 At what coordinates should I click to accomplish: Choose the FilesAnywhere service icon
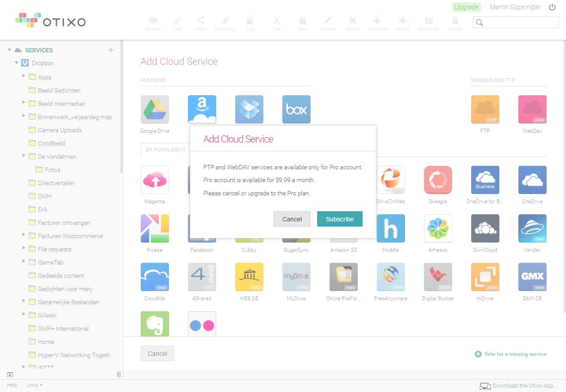(391, 277)
